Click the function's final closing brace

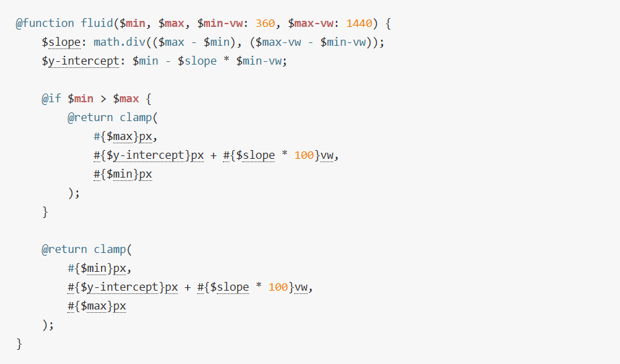[20, 344]
